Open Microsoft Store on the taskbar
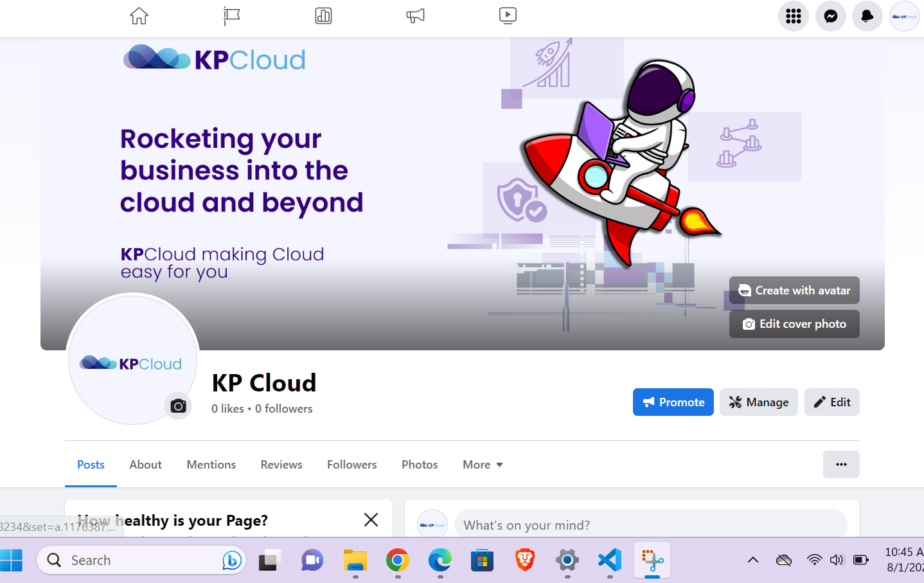924x583 pixels. tap(482, 561)
